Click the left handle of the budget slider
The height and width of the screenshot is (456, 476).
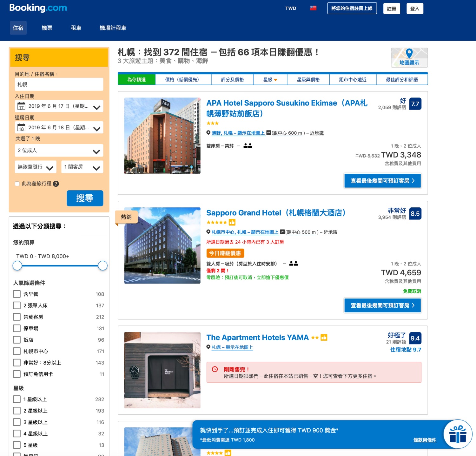tap(17, 265)
